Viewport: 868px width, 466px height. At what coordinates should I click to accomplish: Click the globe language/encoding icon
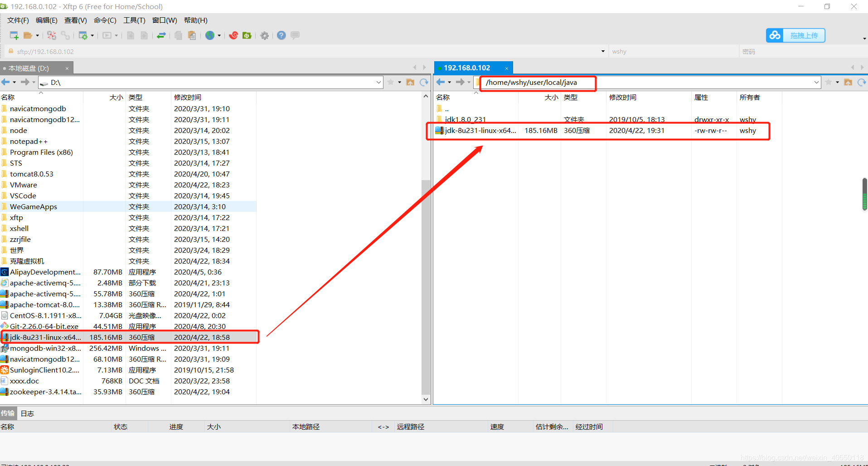coord(210,35)
